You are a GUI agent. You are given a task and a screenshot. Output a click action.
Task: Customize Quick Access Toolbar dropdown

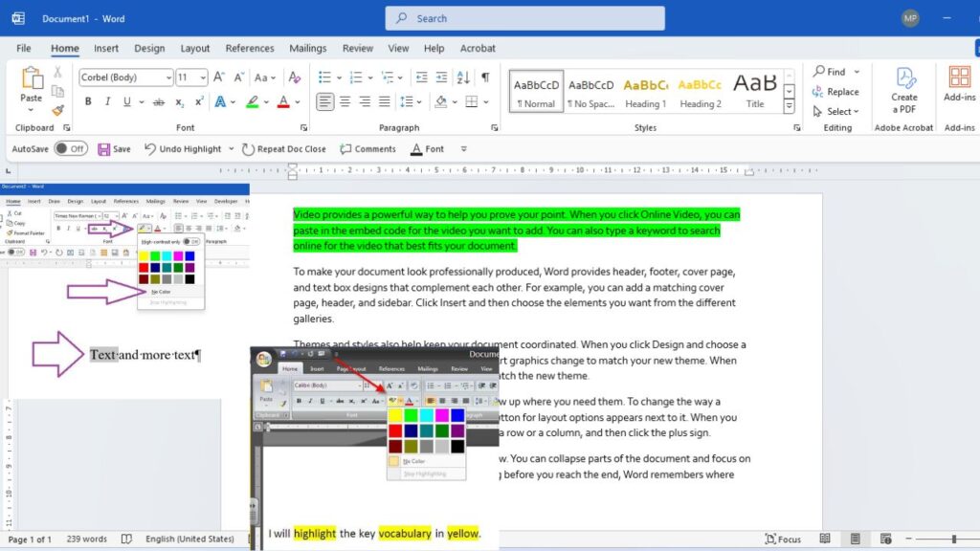463,148
